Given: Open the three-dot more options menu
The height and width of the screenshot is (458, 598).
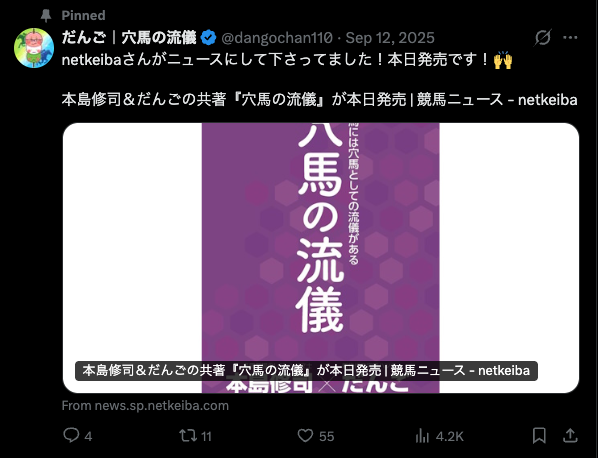Looking at the screenshot, I should pos(570,37).
